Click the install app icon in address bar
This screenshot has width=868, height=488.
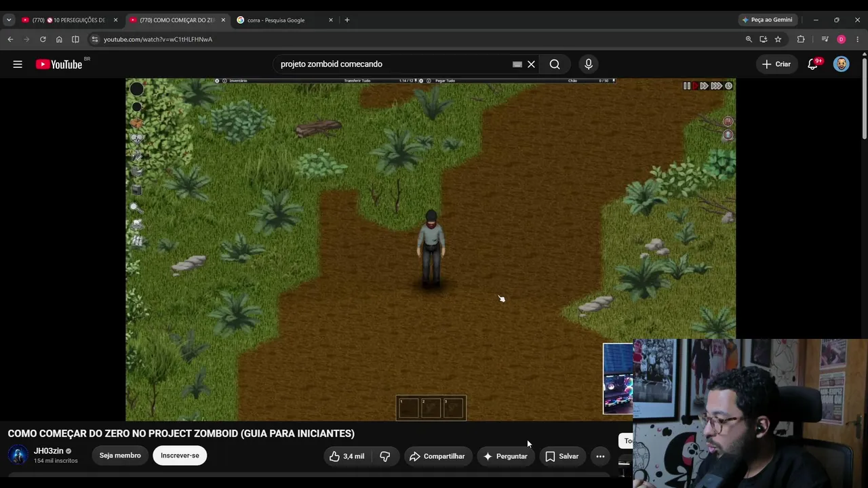click(764, 39)
